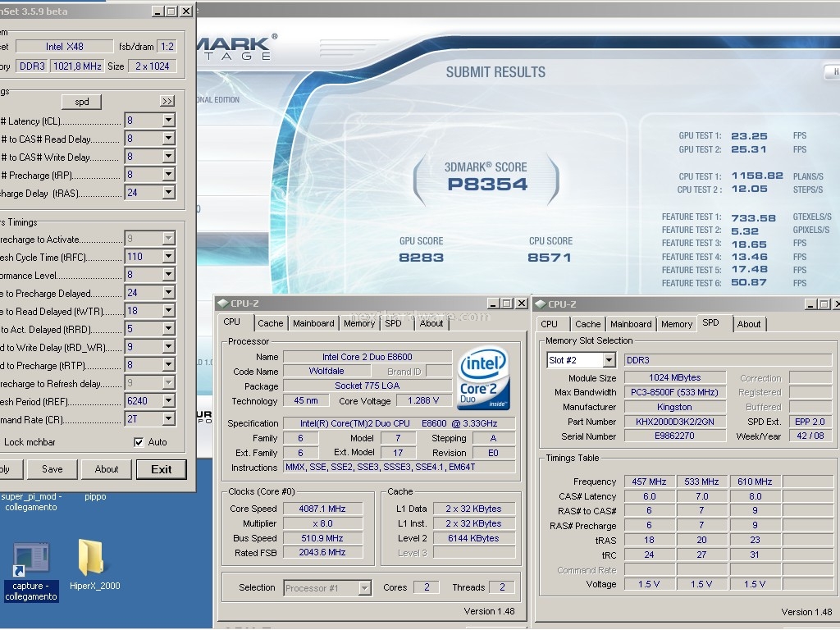Click the Save button in MemSet
Viewport: 840px width, 630px height.
click(52, 468)
